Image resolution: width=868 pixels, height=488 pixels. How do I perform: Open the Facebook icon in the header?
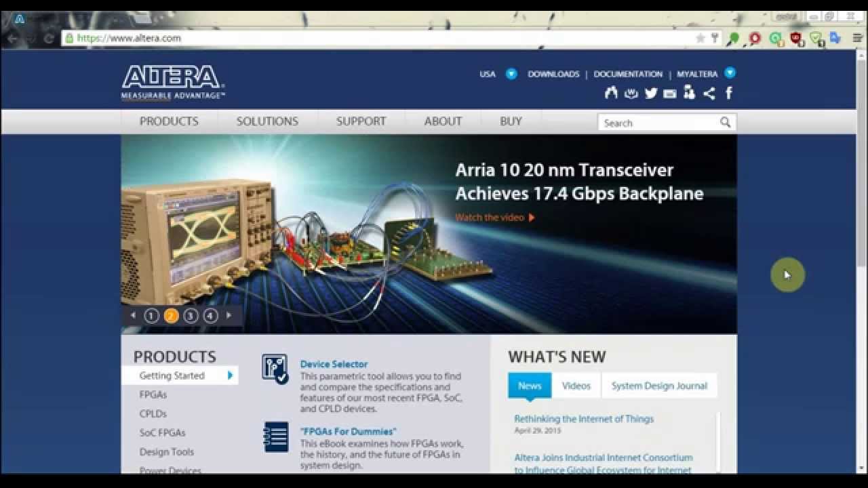coord(729,93)
